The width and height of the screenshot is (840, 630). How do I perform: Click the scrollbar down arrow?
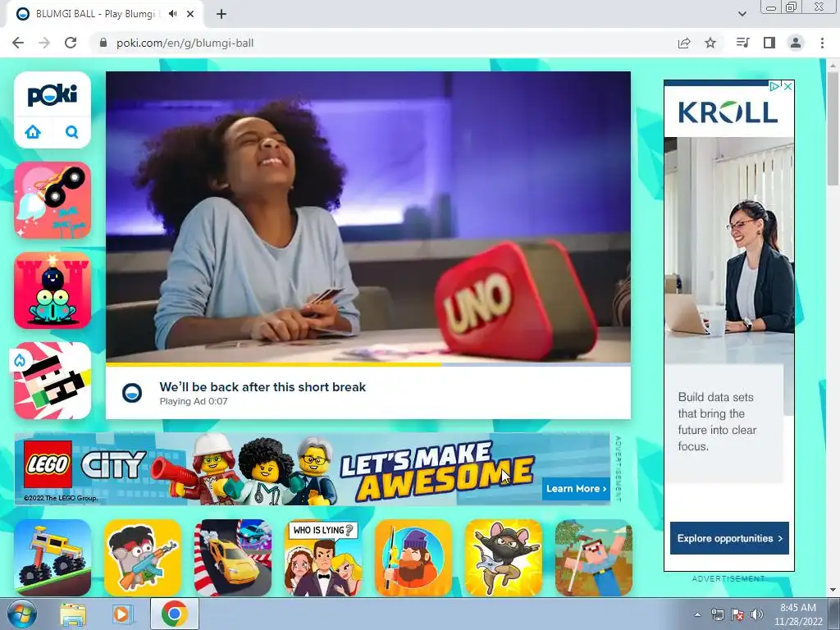pos(833,590)
